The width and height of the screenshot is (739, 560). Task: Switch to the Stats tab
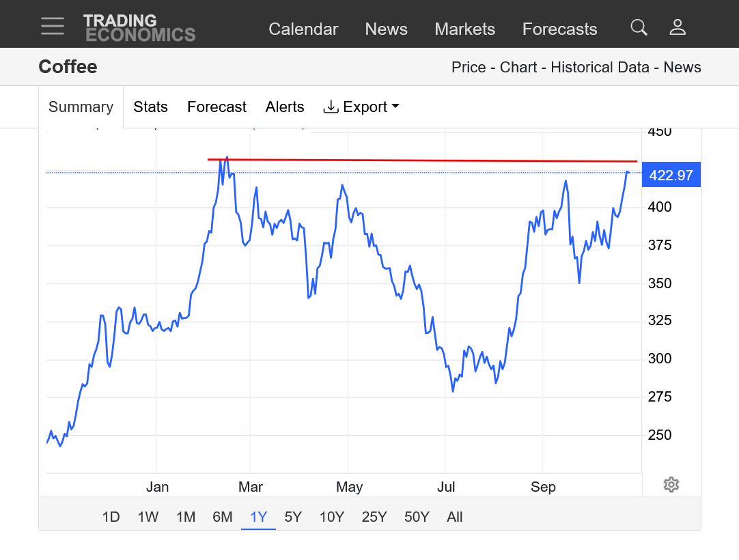pyautogui.click(x=150, y=107)
